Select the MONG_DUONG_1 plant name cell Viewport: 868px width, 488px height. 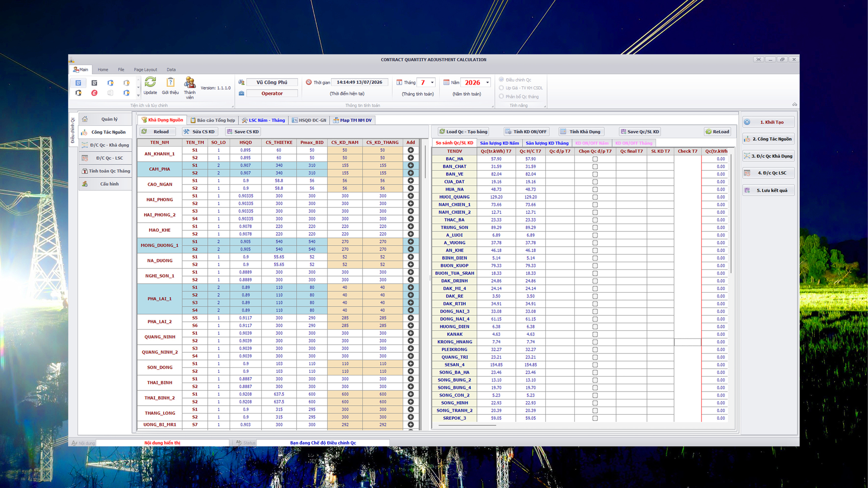160,245
